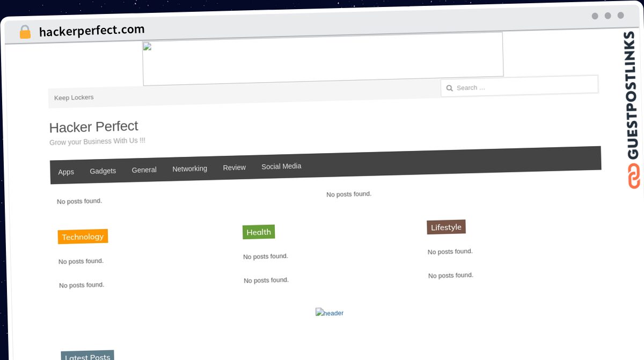Follow the Keep Lockers link
Image resolution: width=644 pixels, height=360 pixels.
[x=74, y=98]
